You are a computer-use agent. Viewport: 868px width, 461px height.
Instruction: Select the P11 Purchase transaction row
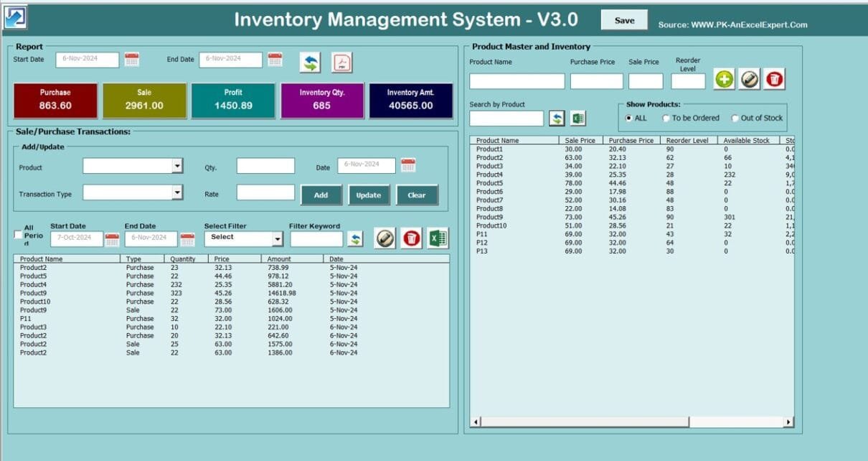coord(231,319)
